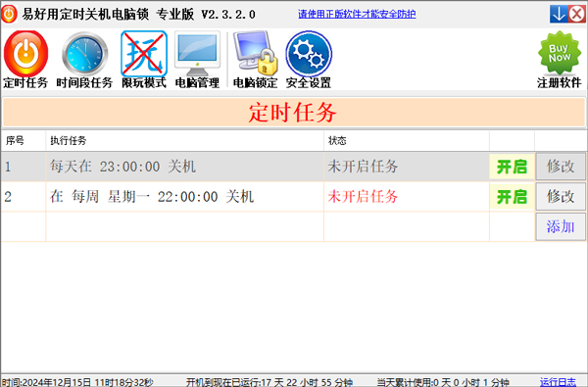The image size is (588, 387).
Task: Click the blue down-arrow minimize-to-tray icon
Action: [x=559, y=15]
